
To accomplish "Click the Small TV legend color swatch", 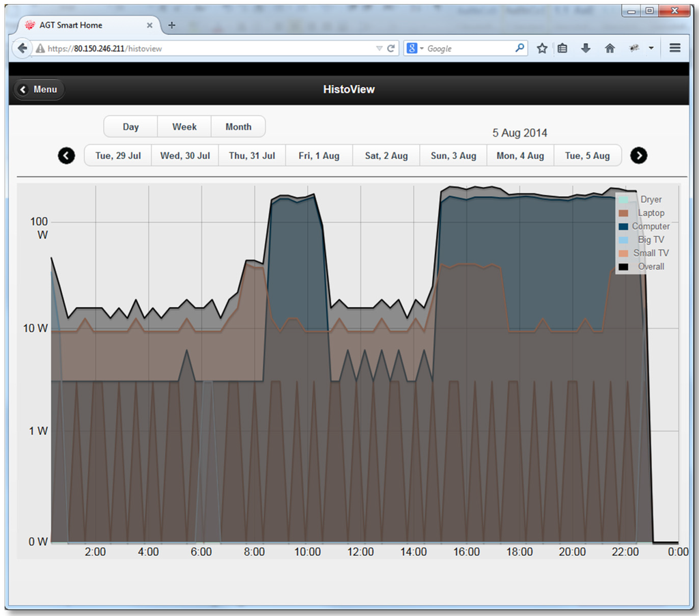I will [x=623, y=253].
